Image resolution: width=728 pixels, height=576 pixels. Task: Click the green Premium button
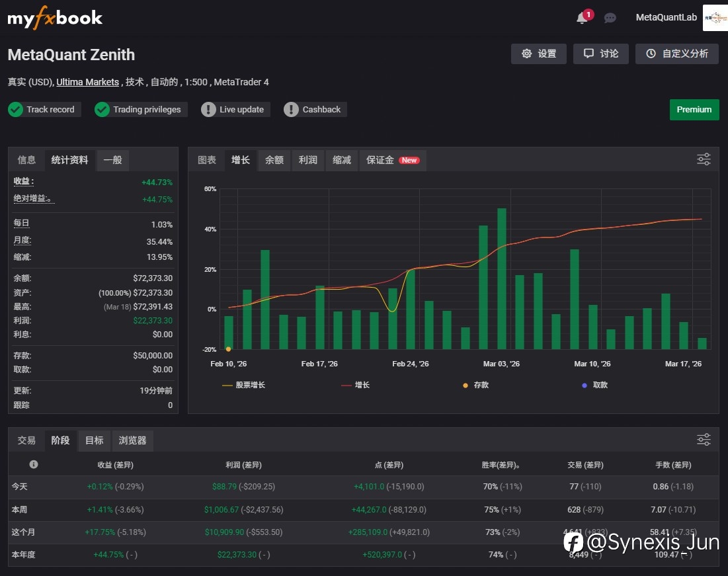[694, 110]
